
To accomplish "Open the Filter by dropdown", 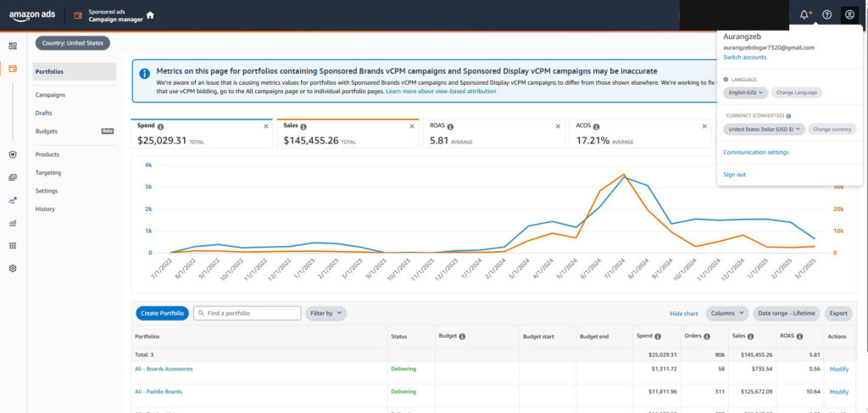I will [x=325, y=313].
